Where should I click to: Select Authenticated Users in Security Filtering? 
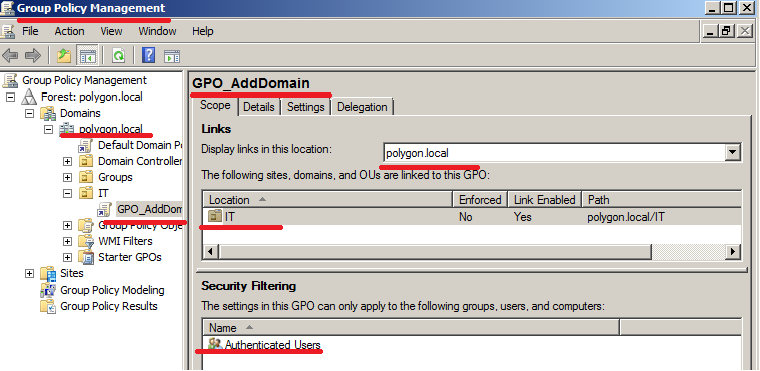click(272, 345)
